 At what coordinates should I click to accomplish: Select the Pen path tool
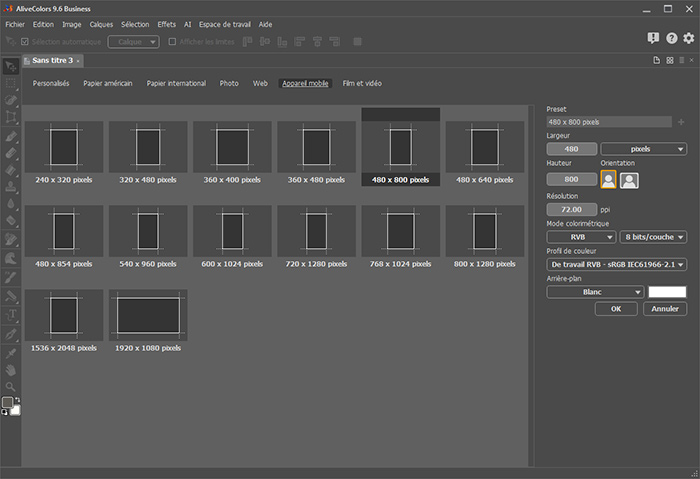click(10, 333)
